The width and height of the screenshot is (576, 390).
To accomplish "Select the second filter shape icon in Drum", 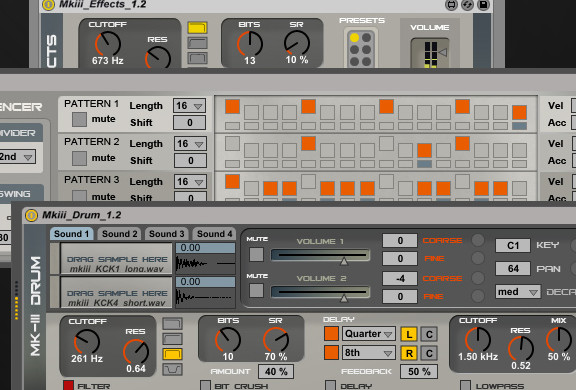I will [x=172, y=339].
